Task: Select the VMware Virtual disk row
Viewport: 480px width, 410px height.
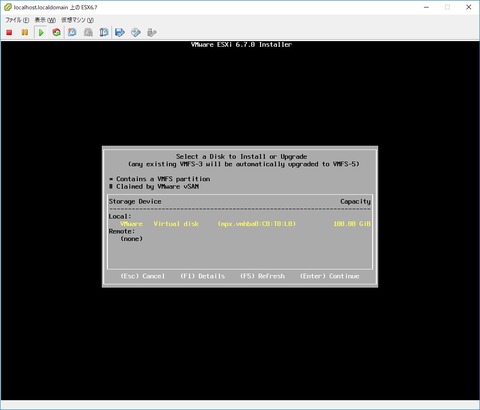Action: [x=240, y=224]
